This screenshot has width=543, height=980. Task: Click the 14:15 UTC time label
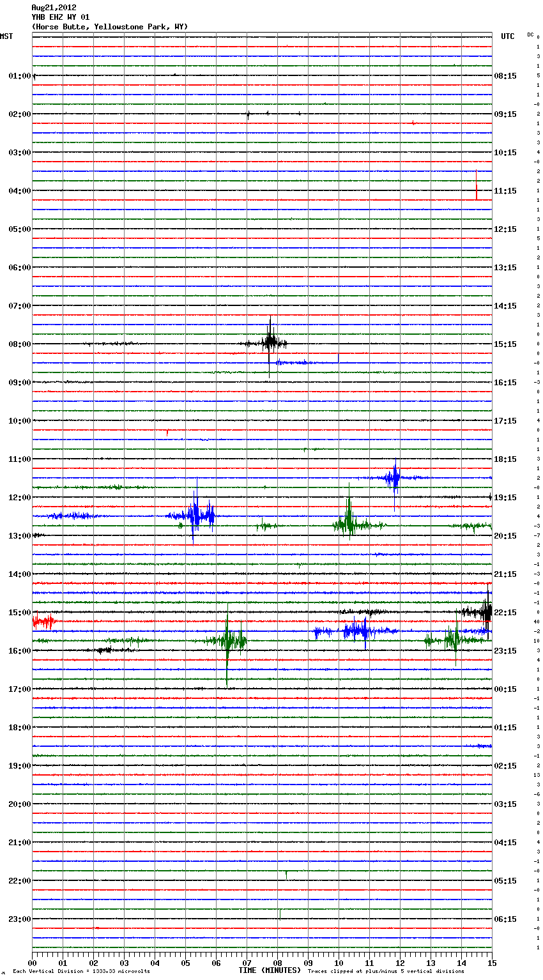[505, 306]
